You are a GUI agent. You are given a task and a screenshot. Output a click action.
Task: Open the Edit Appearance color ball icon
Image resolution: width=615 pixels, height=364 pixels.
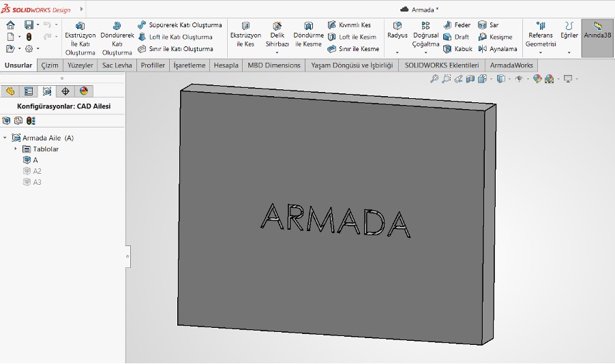click(x=537, y=79)
